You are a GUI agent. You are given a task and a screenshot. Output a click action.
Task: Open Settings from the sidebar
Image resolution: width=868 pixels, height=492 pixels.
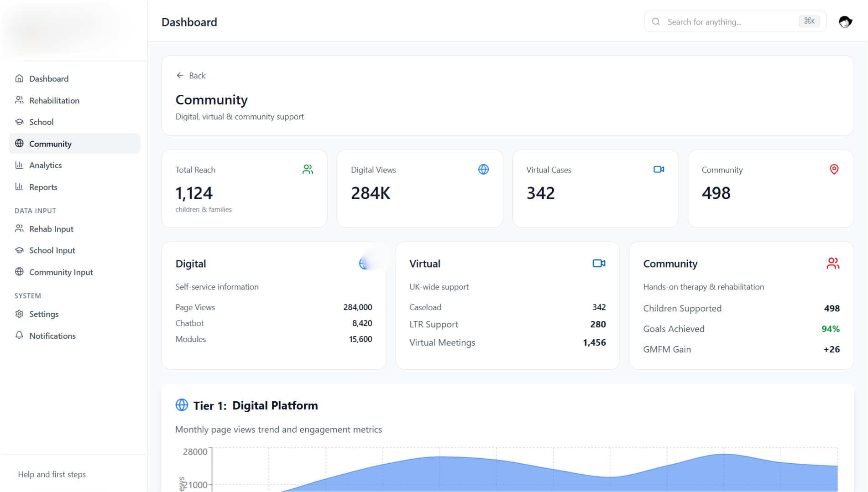[x=44, y=314]
